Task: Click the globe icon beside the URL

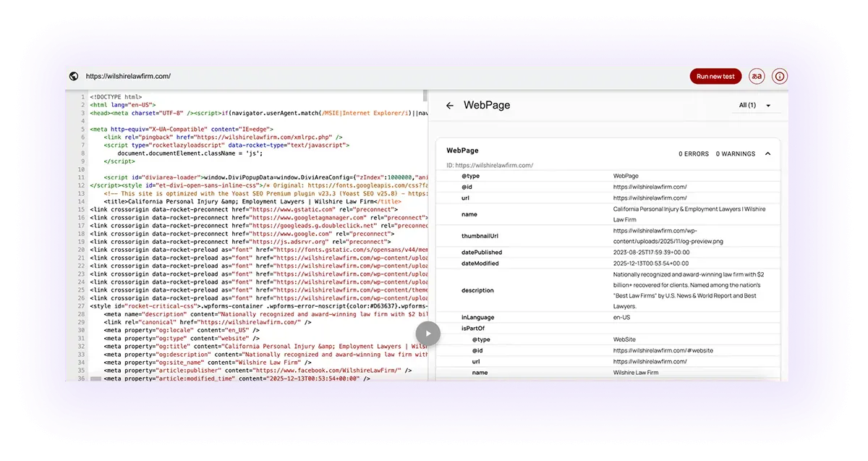Action: click(74, 76)
